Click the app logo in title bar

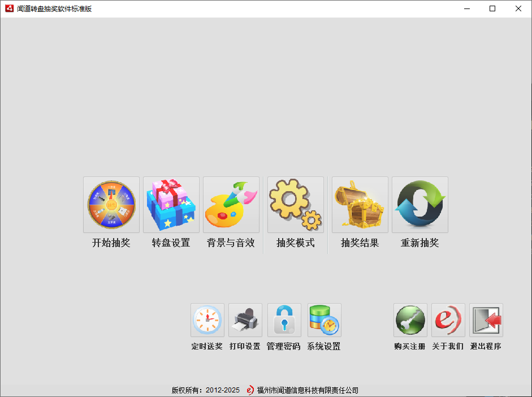pyautogui.click(x=9, y=8)
